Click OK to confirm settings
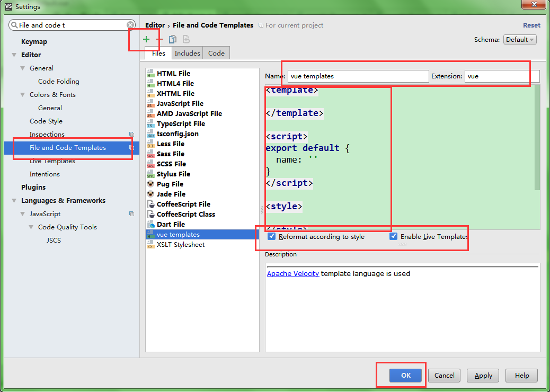550x392 pixels. tap(405, 376)
